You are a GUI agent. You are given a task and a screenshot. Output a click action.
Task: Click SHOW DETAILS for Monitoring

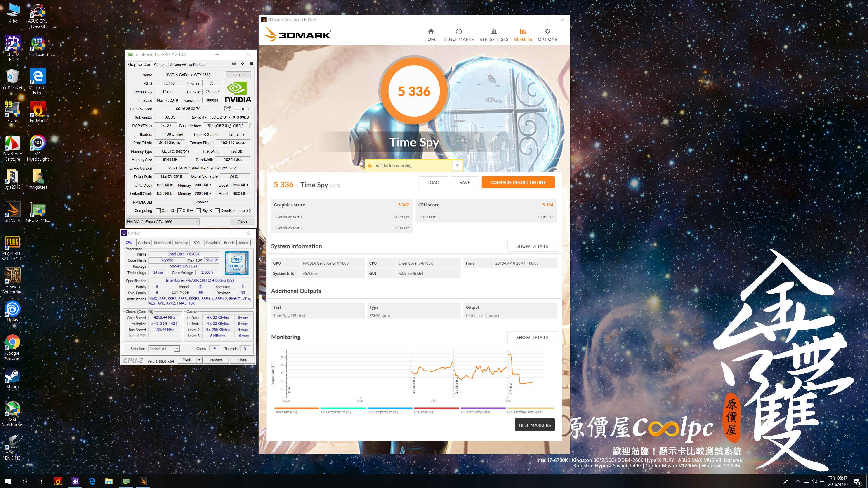pos(532,338)
